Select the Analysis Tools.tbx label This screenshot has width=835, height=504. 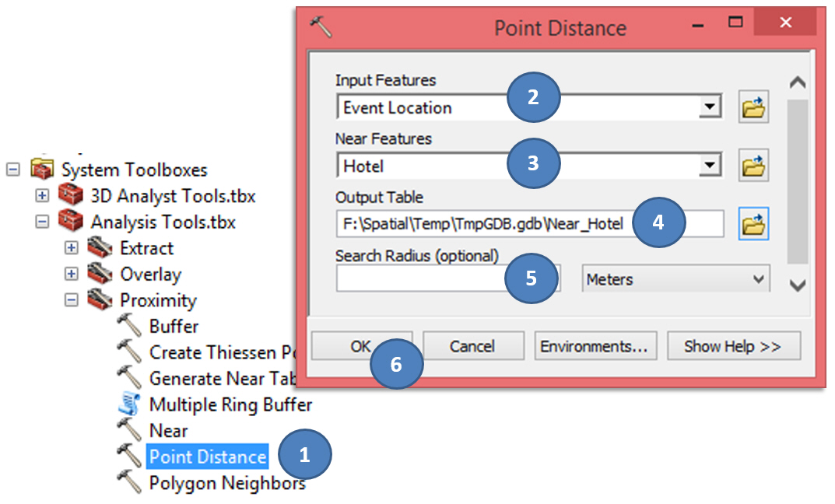pos(163,222)
